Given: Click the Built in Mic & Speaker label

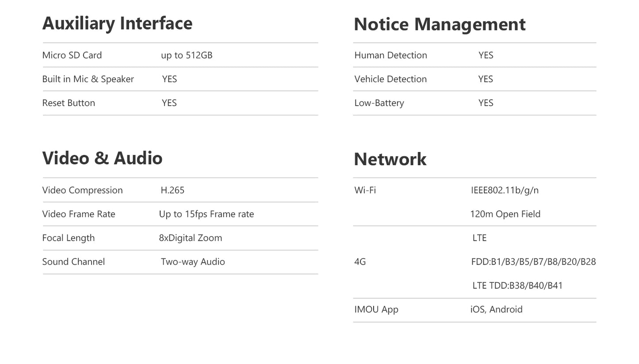Looking at the screenshot, I should point(88,79).
